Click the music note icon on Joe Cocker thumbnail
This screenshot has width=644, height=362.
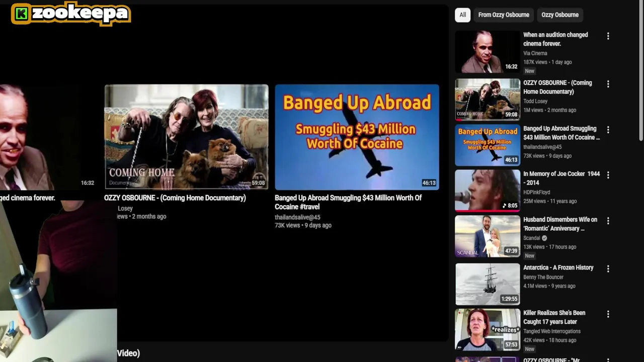[505, 206]
